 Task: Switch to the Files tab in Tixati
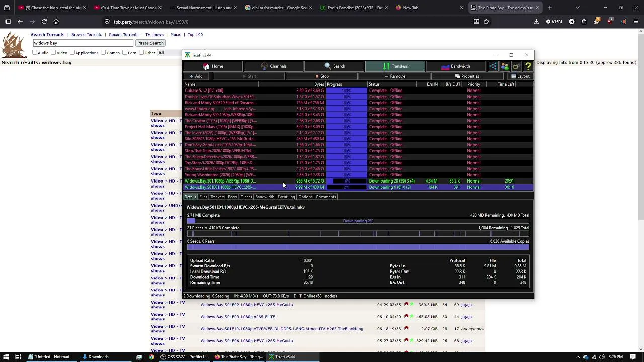pos(203,197)
